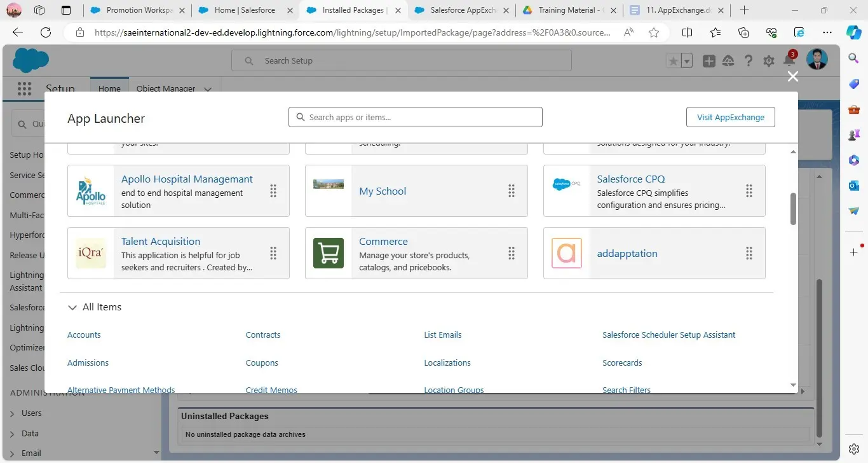Click the Salesforce CPQ logo icon
Image resolution: width=868 pixels, height=463 pixels.
click(x=566, y=185)
